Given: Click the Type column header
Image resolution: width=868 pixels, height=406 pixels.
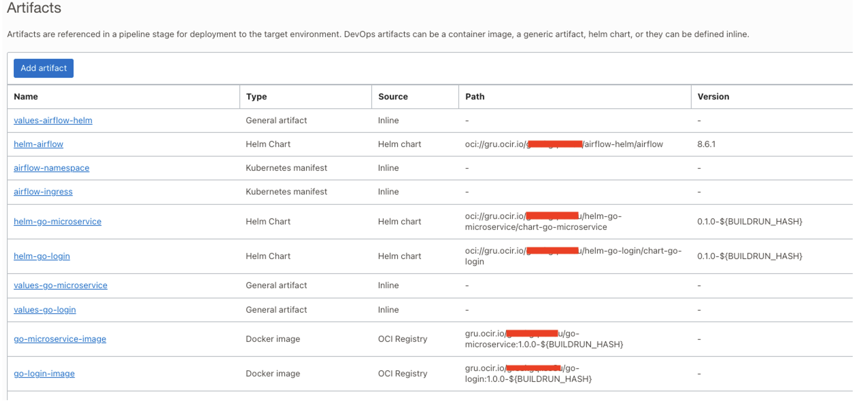Looking at the screenshot, I should (256, 96).
